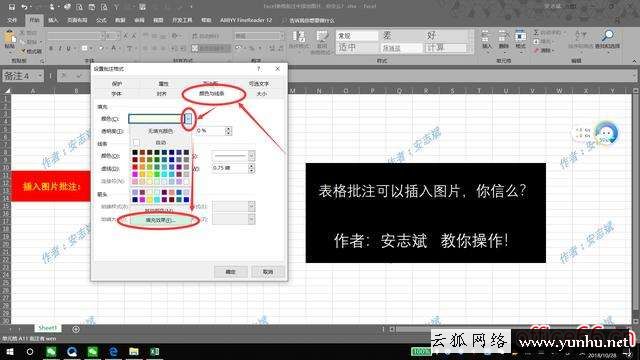Open the Clear (清除) eraser menu

point(544,51)
